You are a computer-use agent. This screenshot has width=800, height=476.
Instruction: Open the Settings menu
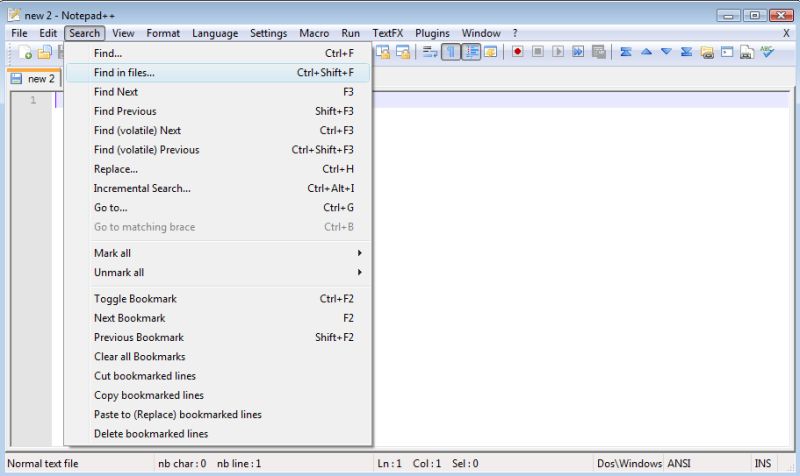point(268,33)
